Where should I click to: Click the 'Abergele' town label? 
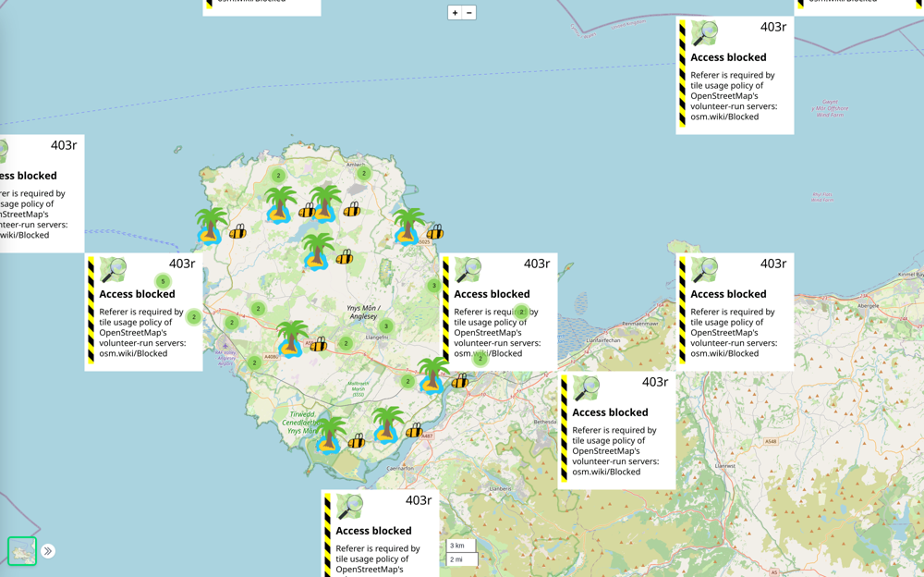(x=868, y=306)
